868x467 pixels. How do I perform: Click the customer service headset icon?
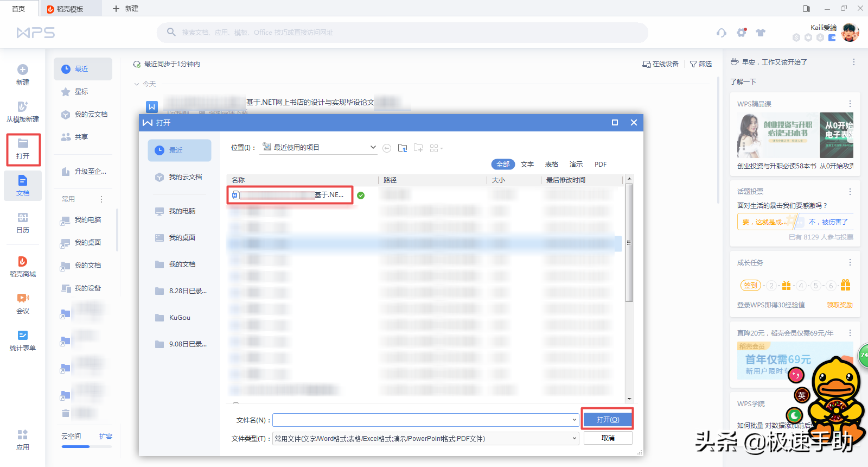[x=721, y=33]
